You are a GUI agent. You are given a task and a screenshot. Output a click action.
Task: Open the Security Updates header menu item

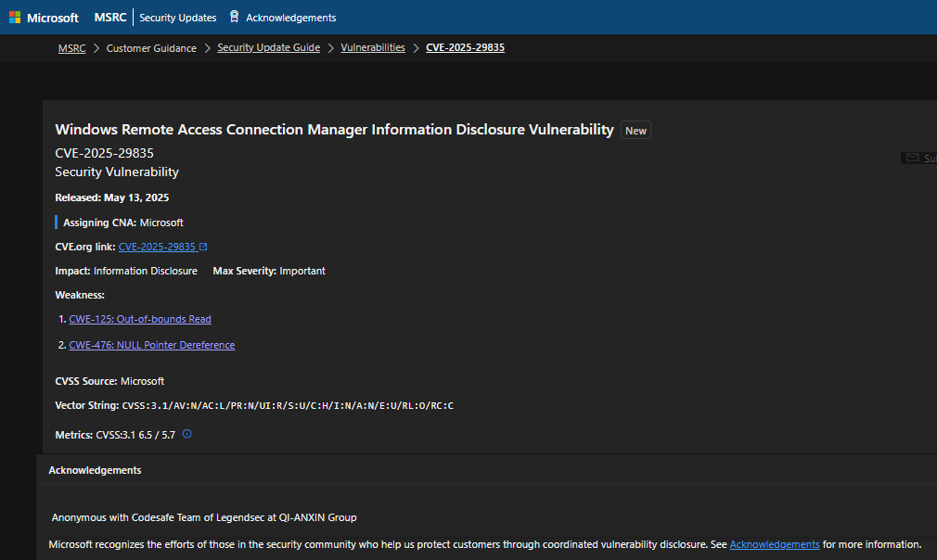click(x=177, y=18)
